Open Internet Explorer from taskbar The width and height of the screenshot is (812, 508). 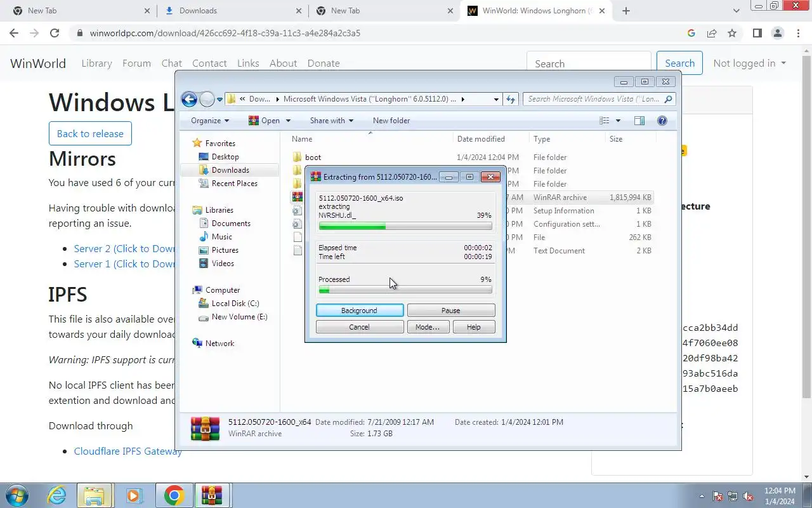(57, 495)
